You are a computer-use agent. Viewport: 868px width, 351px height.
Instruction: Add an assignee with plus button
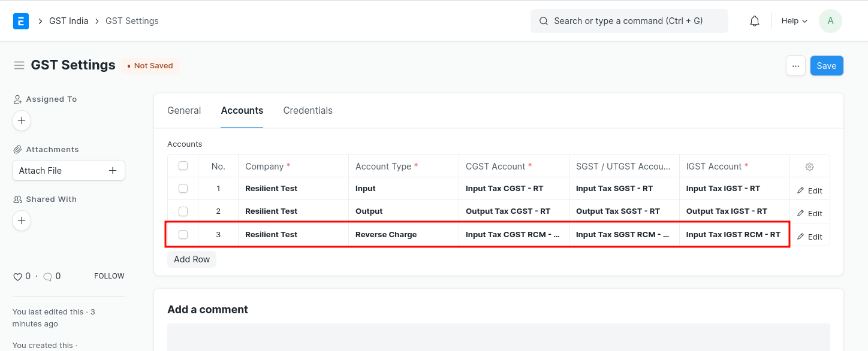pyautogui.click(x=22, y=120)
